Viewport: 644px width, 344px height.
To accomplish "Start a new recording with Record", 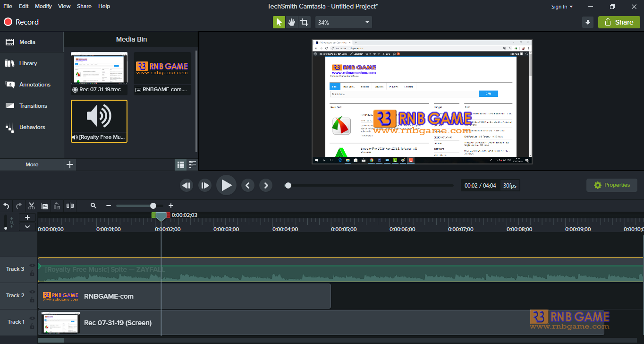I will (21, 22).
